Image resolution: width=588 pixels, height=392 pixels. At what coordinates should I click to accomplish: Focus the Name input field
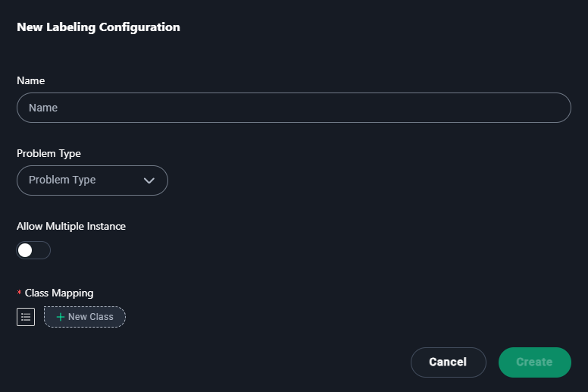[294, 108]
